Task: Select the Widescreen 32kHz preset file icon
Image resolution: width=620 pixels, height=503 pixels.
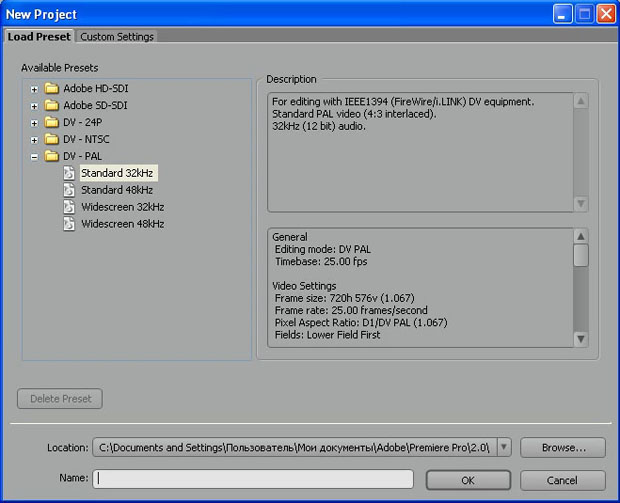Action: pyautogui.click(x=69, y=207)
